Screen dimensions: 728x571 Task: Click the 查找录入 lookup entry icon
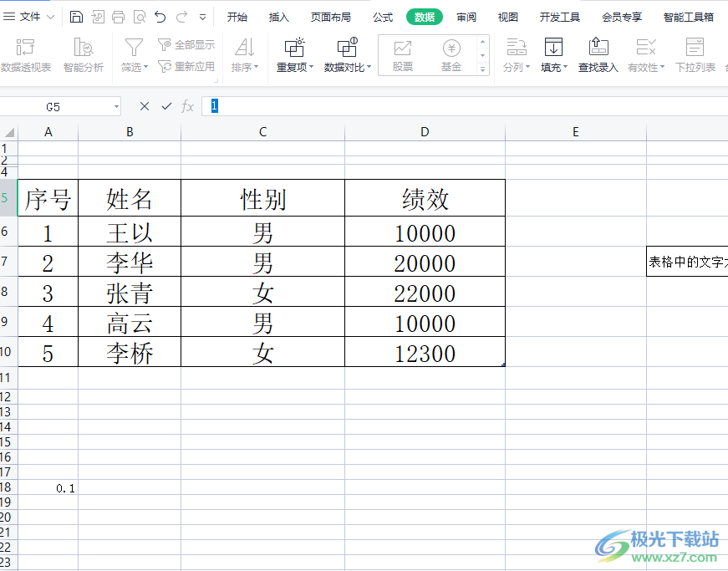[x=598, y=48]
